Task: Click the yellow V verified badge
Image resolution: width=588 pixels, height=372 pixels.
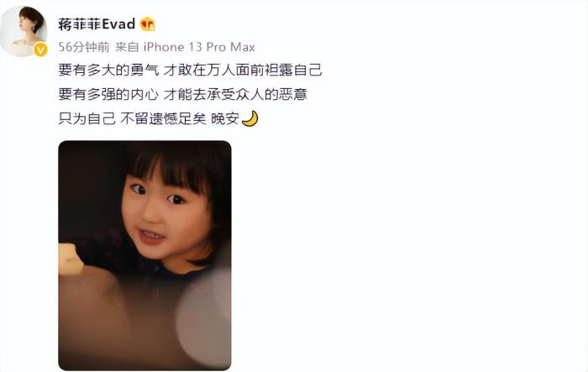Action: (x=40, y=50)
